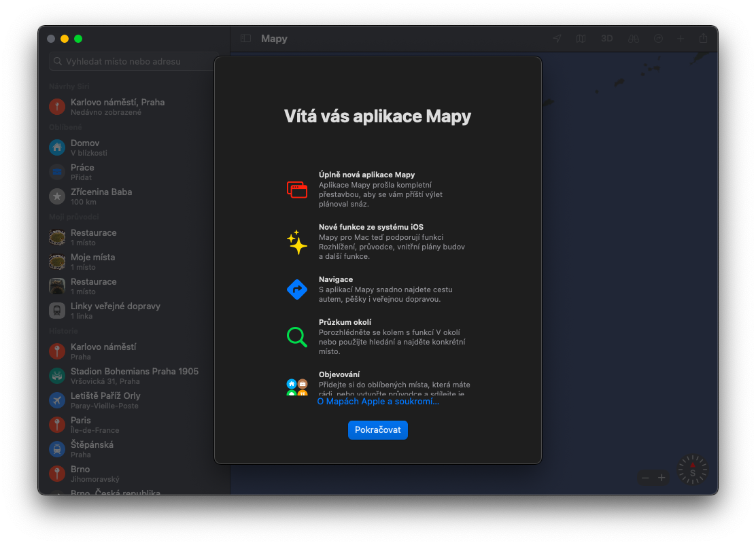Click the Práce favorite with Přidat

tap(133, 172)
